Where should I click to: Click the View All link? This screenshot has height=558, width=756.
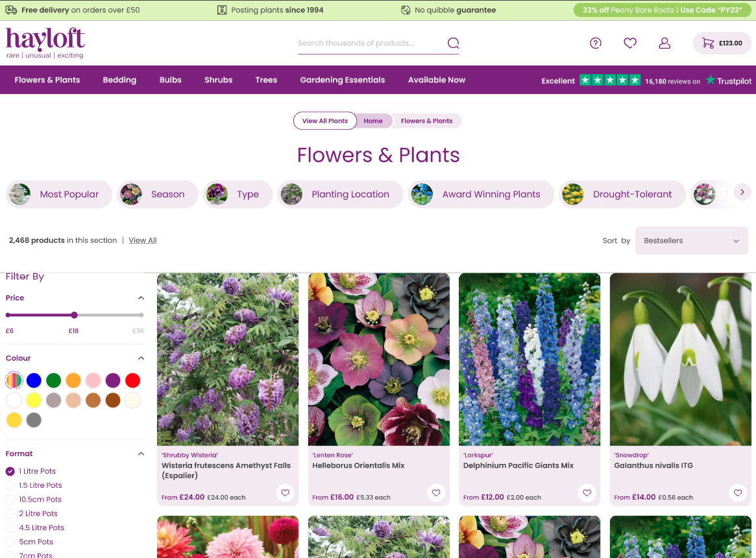click(142, 240)
